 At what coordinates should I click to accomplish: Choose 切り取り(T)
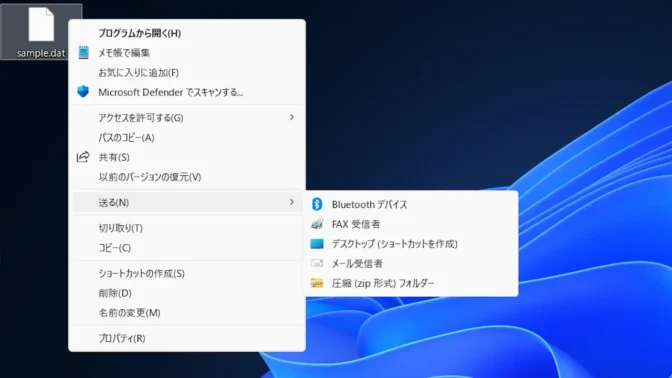click(187, 228)
